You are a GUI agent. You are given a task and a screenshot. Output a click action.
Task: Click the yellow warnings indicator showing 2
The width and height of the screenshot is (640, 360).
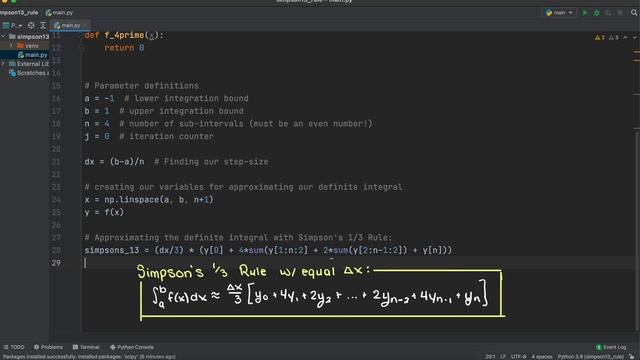coord(600,38)
